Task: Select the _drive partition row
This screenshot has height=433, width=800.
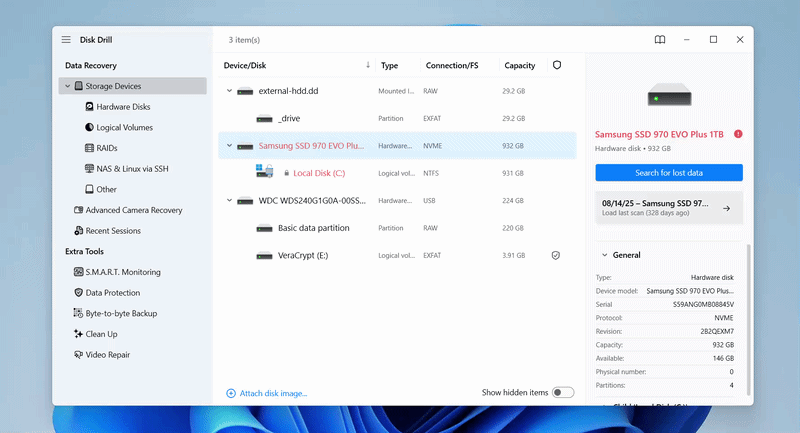Action: tap(397, 118)
